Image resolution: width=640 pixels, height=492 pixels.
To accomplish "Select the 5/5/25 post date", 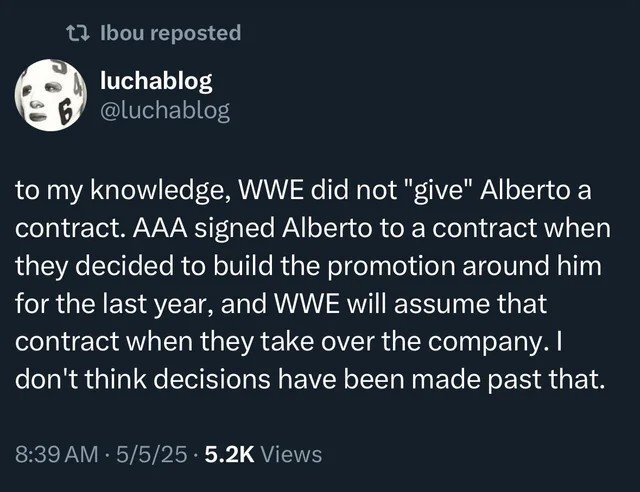I will point(152,454).
